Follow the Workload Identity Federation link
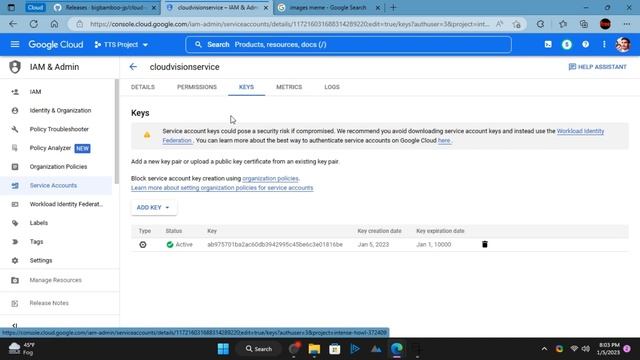The height and width of the screenshot is (360, 640). 580,131
